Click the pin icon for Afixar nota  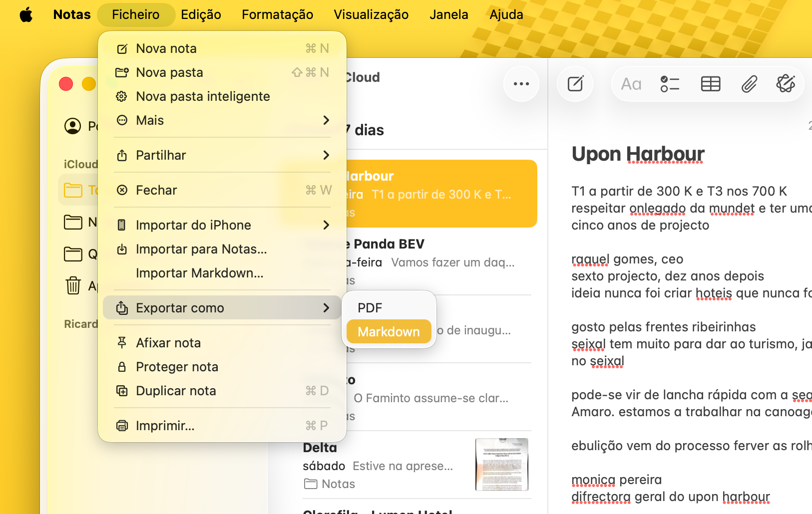click(x=122, y=343)
